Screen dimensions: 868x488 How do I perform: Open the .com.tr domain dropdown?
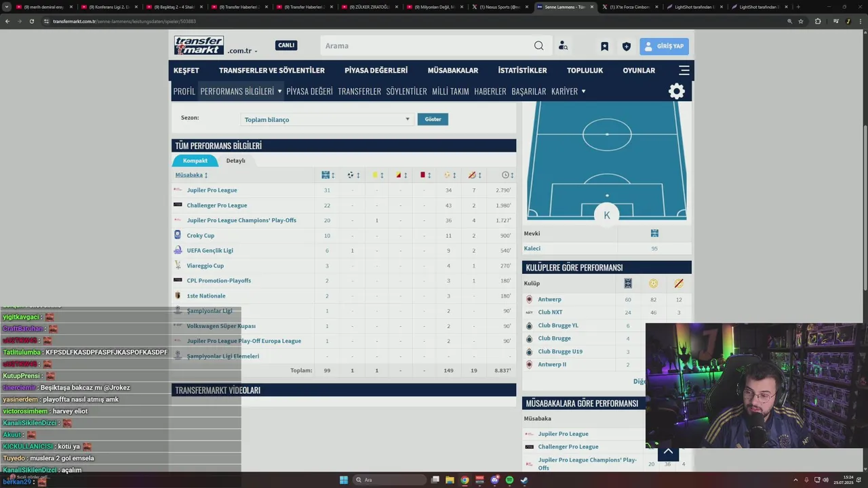tap(243, 51)
